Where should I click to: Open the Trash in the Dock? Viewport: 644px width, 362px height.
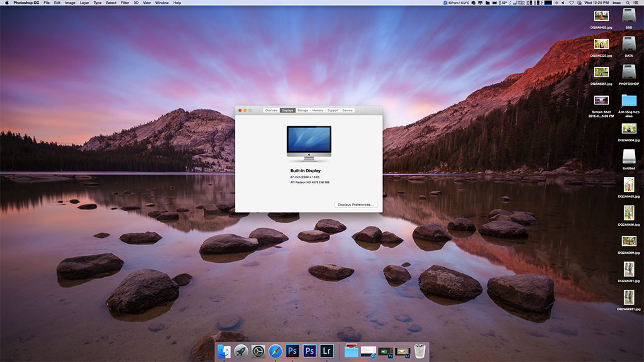coord(420,351)
